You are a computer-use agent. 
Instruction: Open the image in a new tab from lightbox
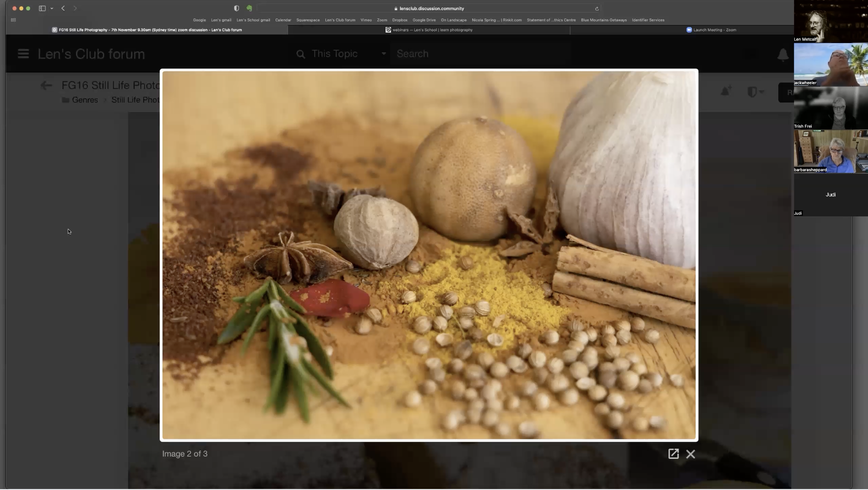[673, 453]
